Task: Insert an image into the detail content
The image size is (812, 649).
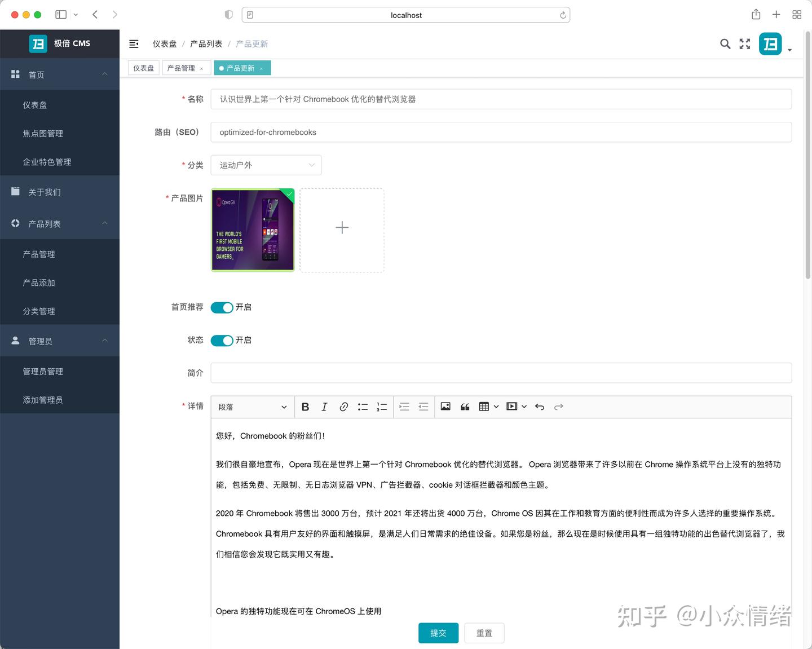Action: [x=445, y=407]
